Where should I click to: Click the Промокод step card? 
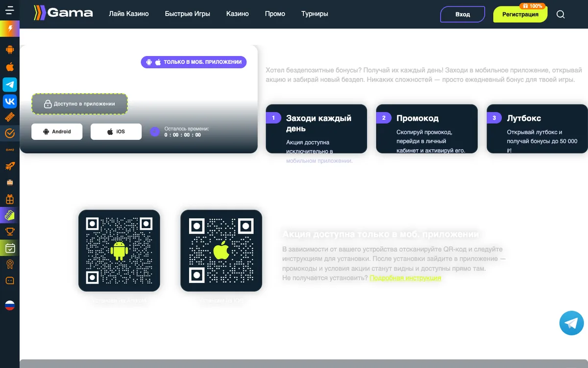(x=427, y=129)
